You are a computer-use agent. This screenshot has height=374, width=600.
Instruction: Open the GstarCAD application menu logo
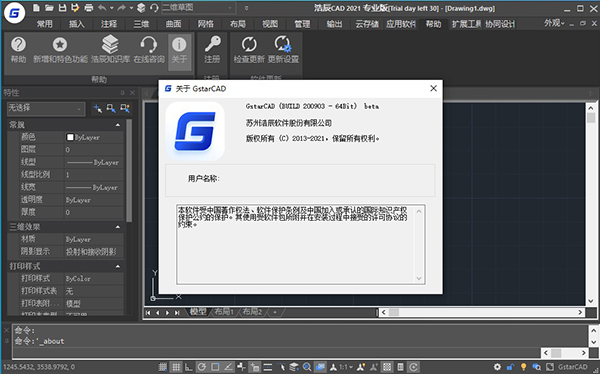pyautogui.click(x=14, y=13)
